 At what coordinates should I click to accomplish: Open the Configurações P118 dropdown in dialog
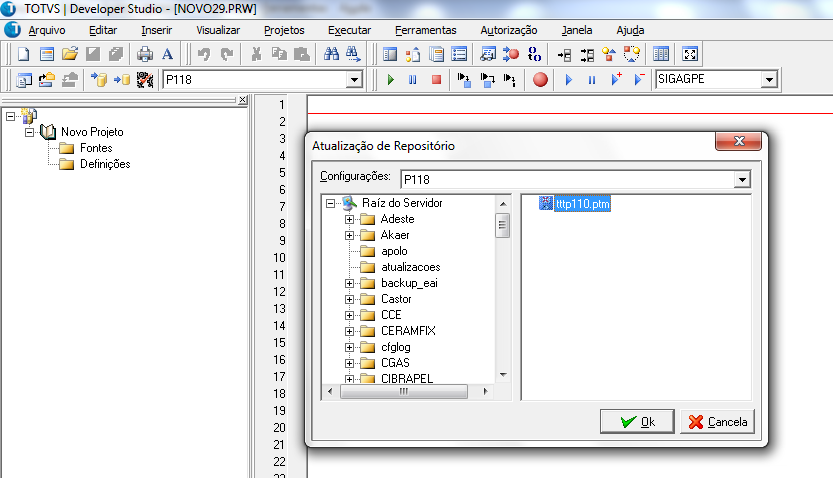pyautogui.click(x=742, y=180)
